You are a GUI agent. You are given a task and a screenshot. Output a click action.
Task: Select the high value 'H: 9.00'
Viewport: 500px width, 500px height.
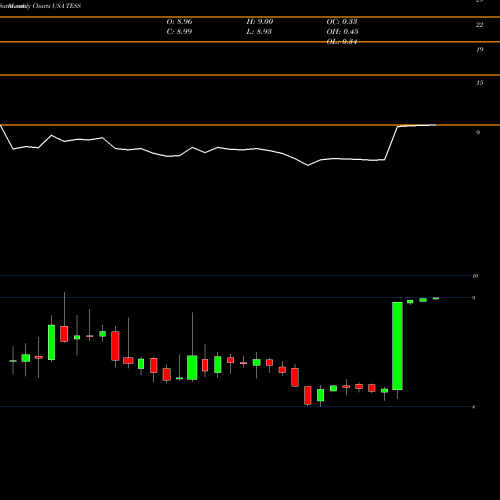point(260,22)
